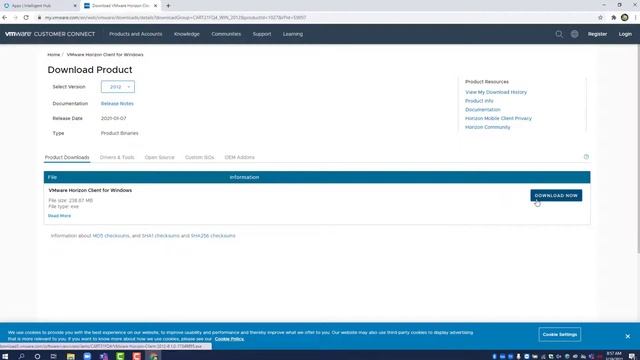Click the 'VMware Horizon Client for Windows' file title
The width and height of the screenshot is (640, 360).
(90, 191)
